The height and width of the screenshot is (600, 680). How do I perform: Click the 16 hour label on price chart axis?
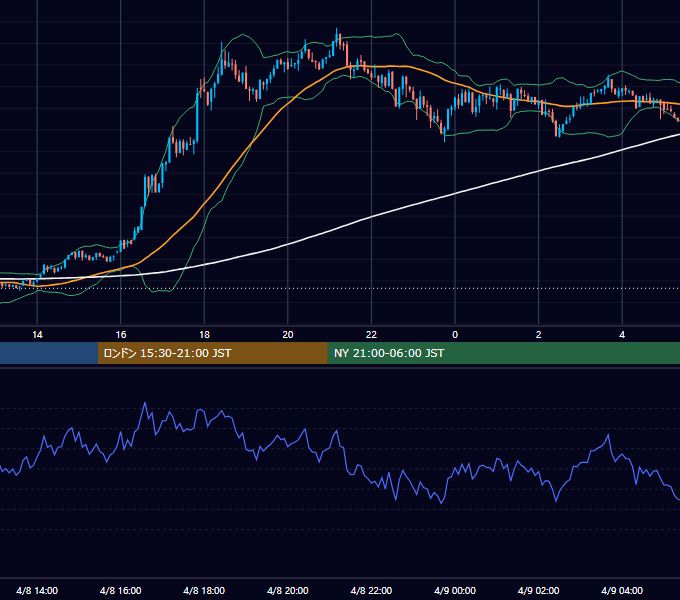[x=121, y=335]
